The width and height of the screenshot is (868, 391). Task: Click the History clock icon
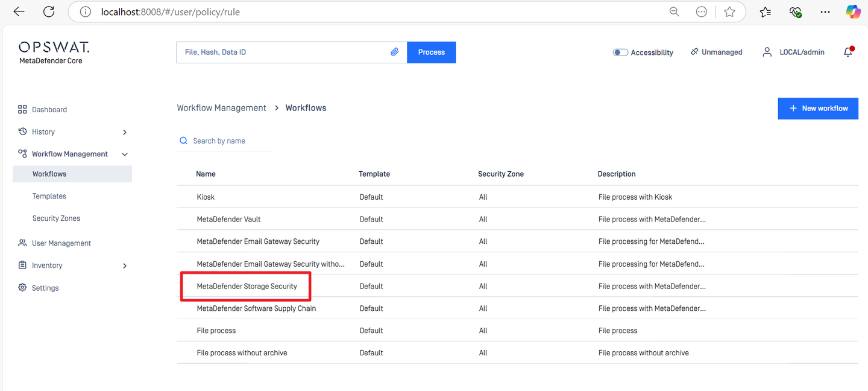(22, 132)
